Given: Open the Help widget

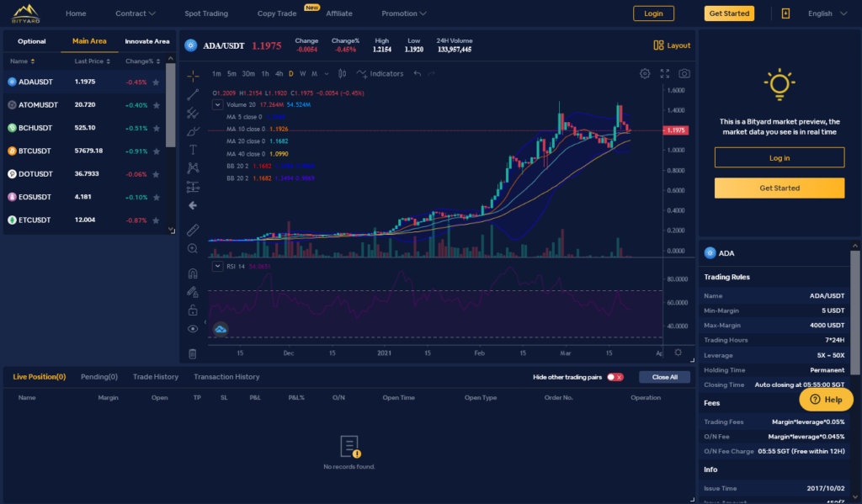Looking at the screenshot, I should [827, 400].
